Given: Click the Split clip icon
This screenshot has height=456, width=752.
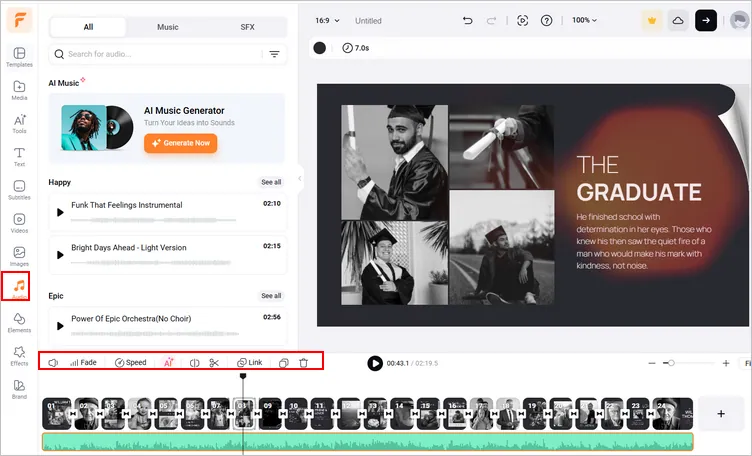Looking at the screenshot, I should pyautogui.click(x=194, y=363).
